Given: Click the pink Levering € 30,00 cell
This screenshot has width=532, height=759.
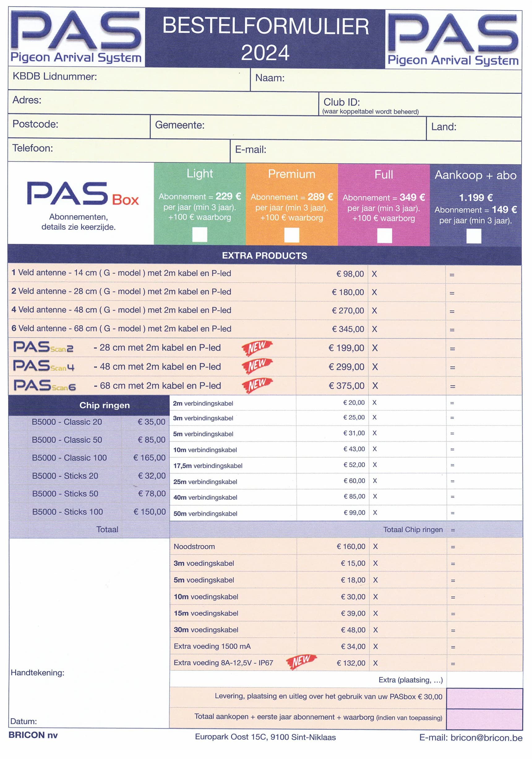Looking at the screenshot, I should point(484,698).
